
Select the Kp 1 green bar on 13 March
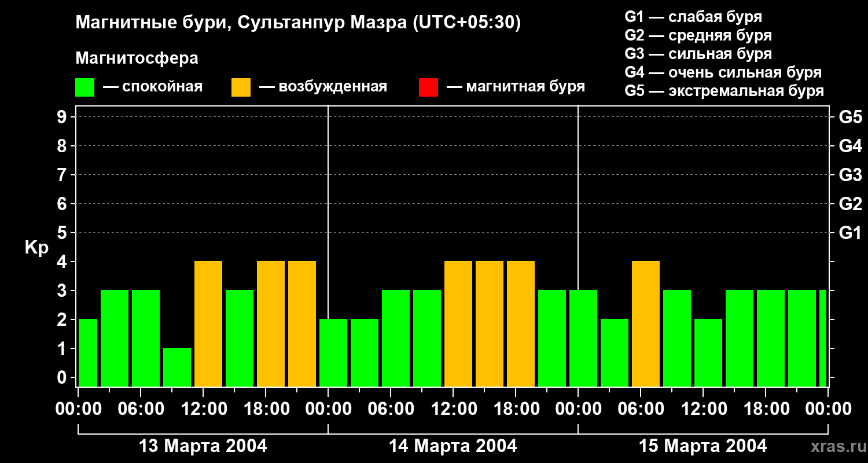coord(177,367)
